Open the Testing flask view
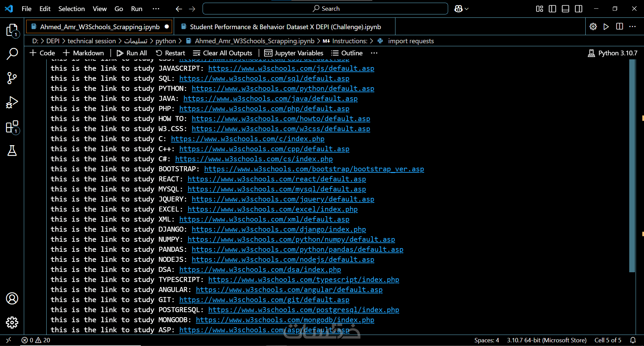 pos(12,151)
